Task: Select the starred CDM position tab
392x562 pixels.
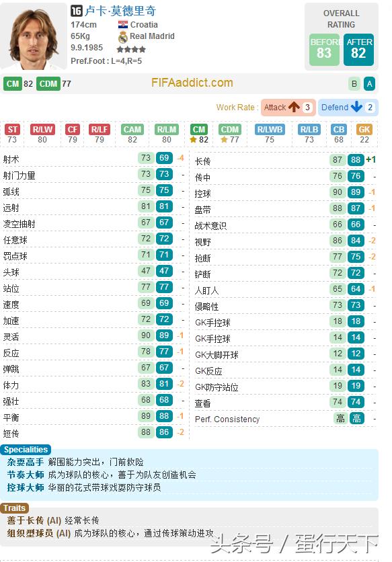Action: pos(229,129)
